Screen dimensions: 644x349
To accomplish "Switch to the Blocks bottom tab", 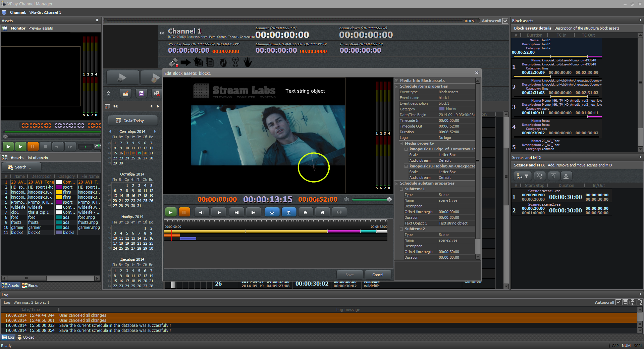I will (x=30, y=286).
